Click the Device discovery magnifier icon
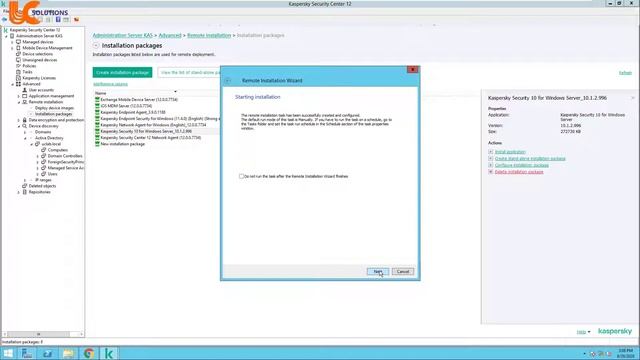The image size is (640, 360). (24, 126)
